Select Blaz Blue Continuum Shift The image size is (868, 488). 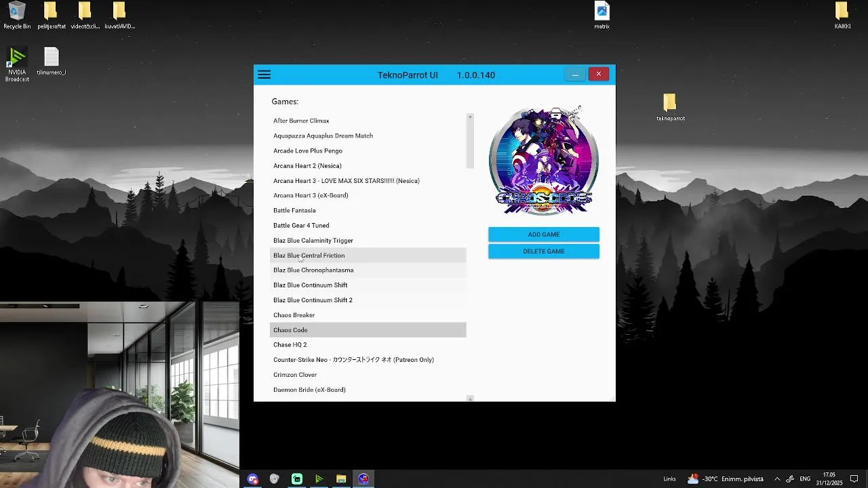(368, 285)
